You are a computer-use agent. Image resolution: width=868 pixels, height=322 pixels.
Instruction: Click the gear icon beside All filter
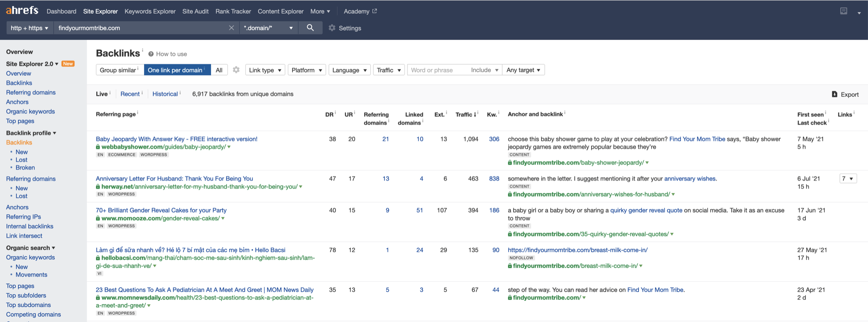tap(236, 70)
